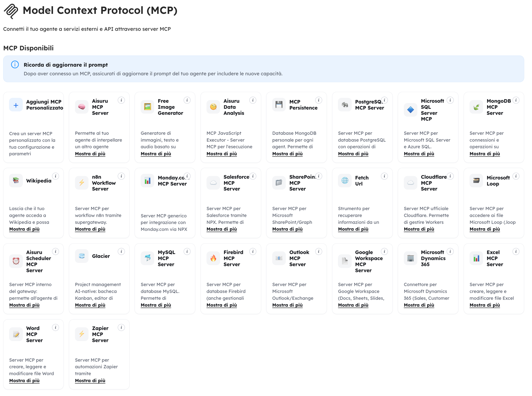This screenshot has height=396, width=532.
Task: Select the globe icon for Fetch Url
Action: coord(345,180)
